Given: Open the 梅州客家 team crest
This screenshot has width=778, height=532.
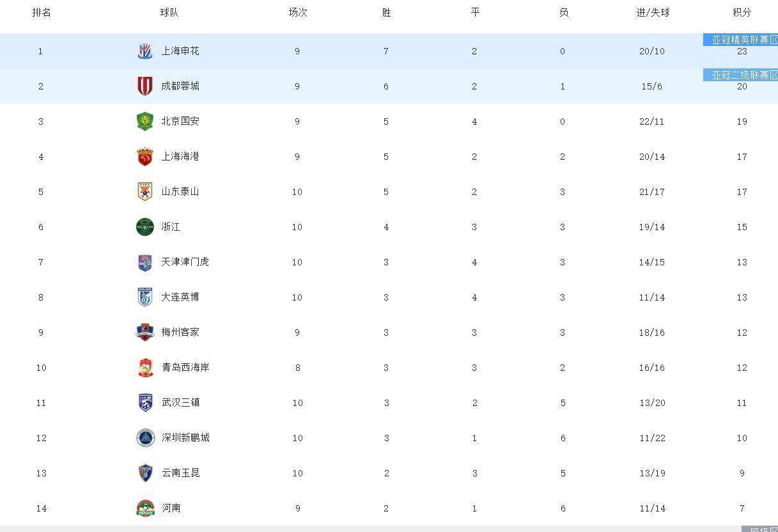Looking at the screenshot, I should 145,332.
